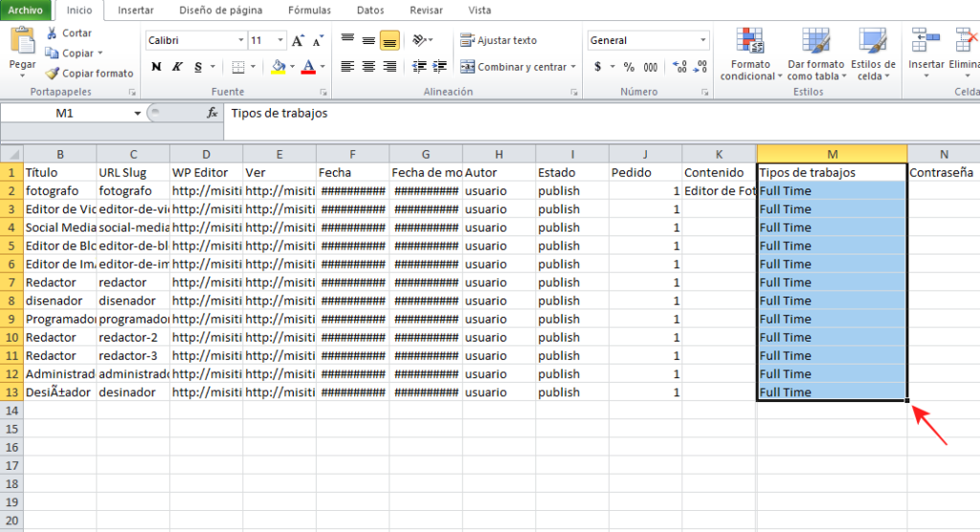This screenshot has width=980, height=532.
Task: Align cell text right
Action: click(390, 66)
